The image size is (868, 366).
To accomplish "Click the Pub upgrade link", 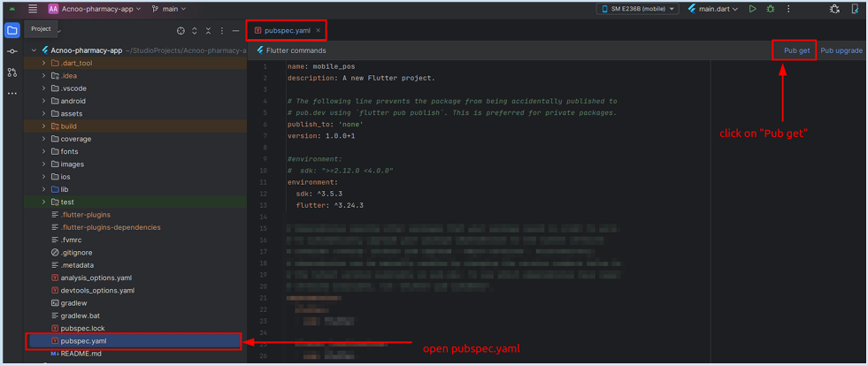I will pos(841,50).
